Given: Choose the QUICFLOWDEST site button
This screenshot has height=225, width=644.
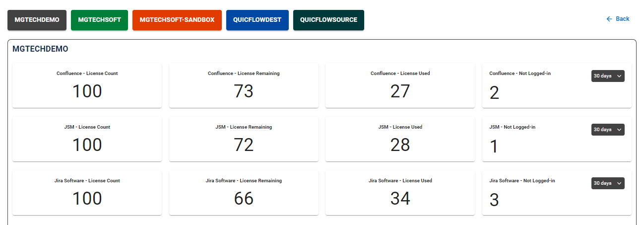Looking at the screenshot, I should tap(257, 20).
